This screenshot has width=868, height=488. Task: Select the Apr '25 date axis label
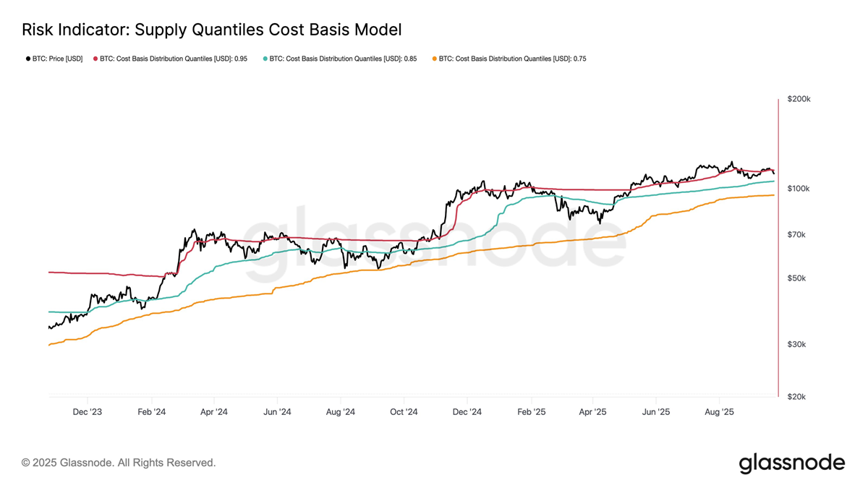[593, 412]
